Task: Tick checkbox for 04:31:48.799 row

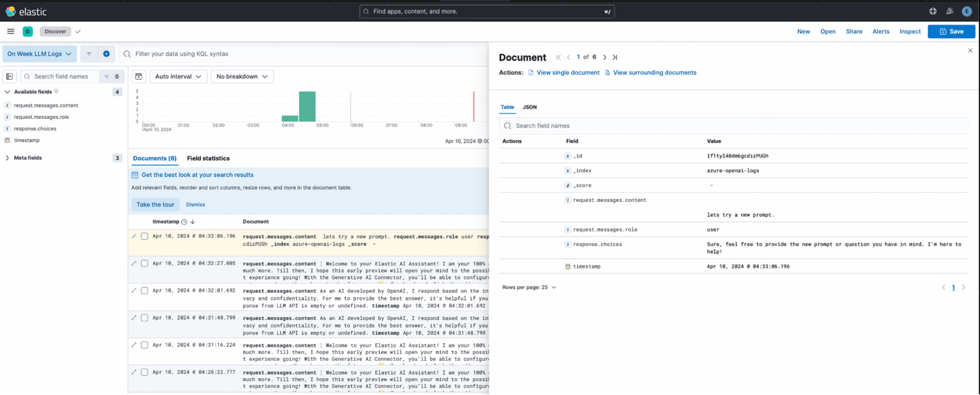Action: click(x=144, y=318)
